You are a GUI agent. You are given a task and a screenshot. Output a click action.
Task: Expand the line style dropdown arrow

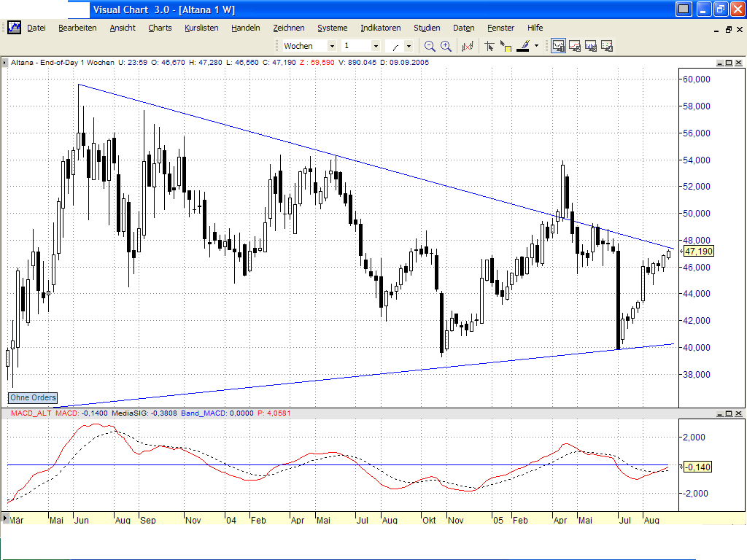coord(408,45)
